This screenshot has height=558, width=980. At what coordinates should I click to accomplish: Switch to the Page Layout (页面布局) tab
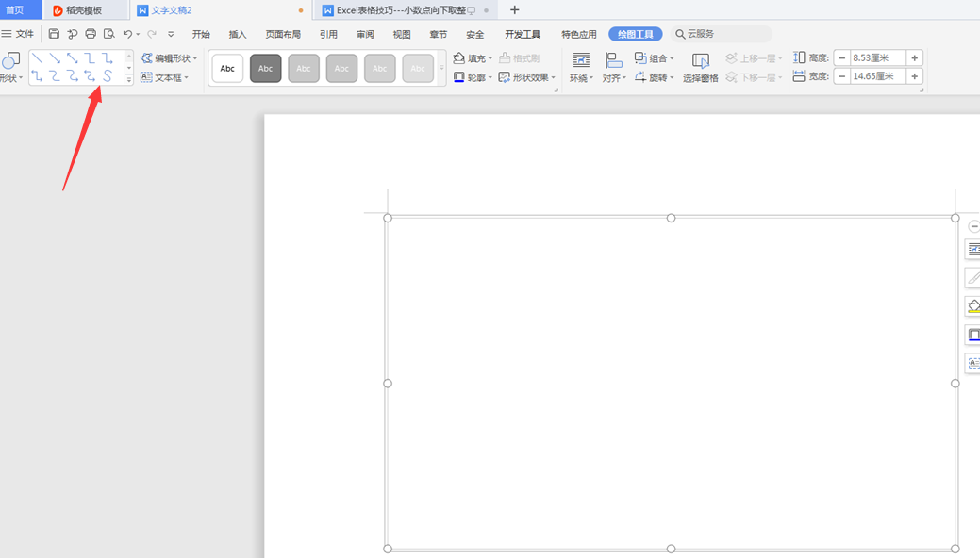click(283, 34)
